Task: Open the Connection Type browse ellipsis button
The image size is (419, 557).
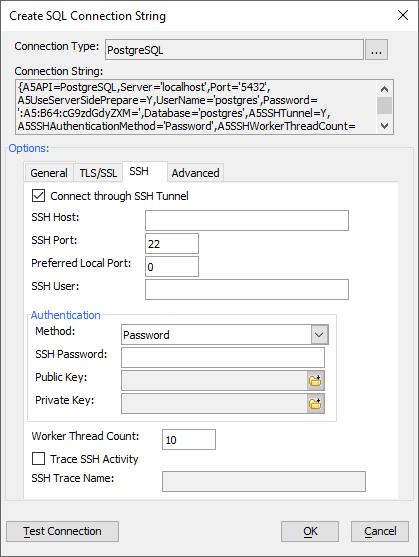Action: [376, 49]
